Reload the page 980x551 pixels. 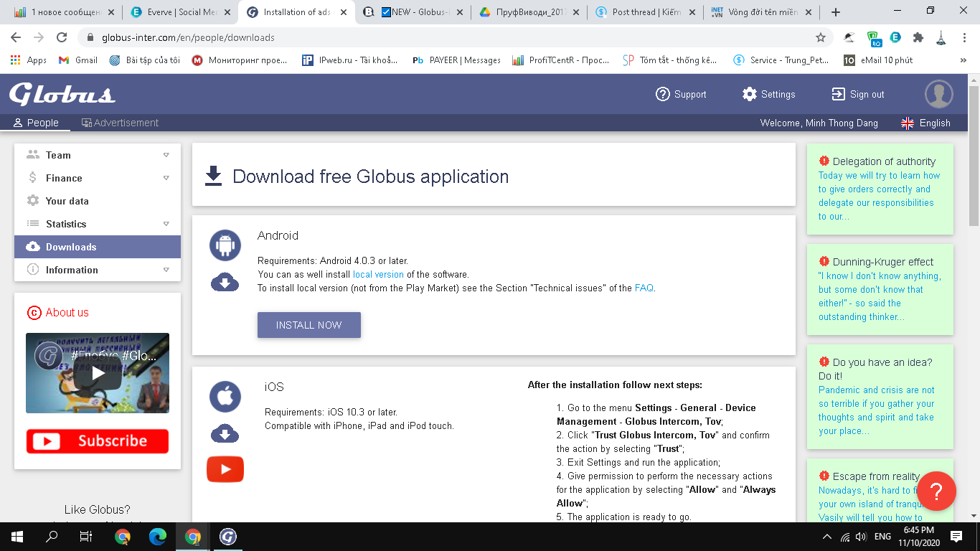(62, 37)
